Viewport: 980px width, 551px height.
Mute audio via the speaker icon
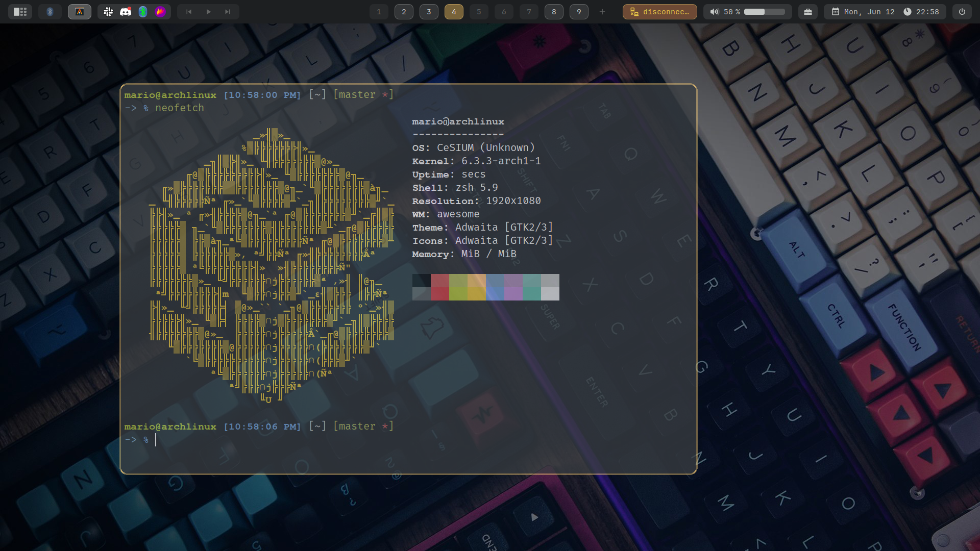714,12
